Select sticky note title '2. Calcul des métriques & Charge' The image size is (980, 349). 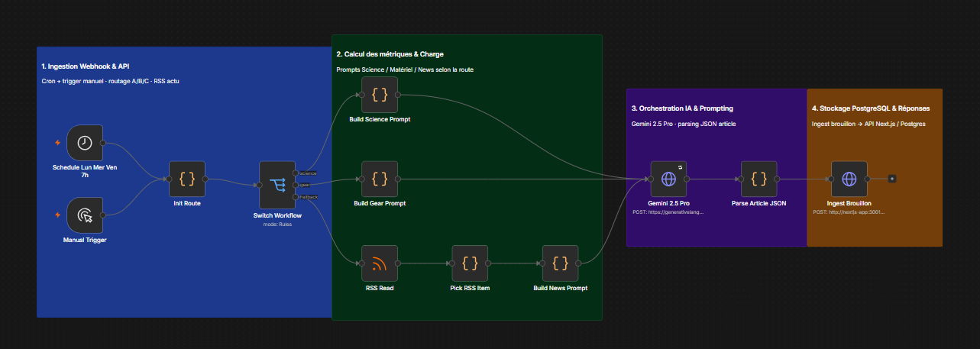pyautogui.click(x=390, y=54)
